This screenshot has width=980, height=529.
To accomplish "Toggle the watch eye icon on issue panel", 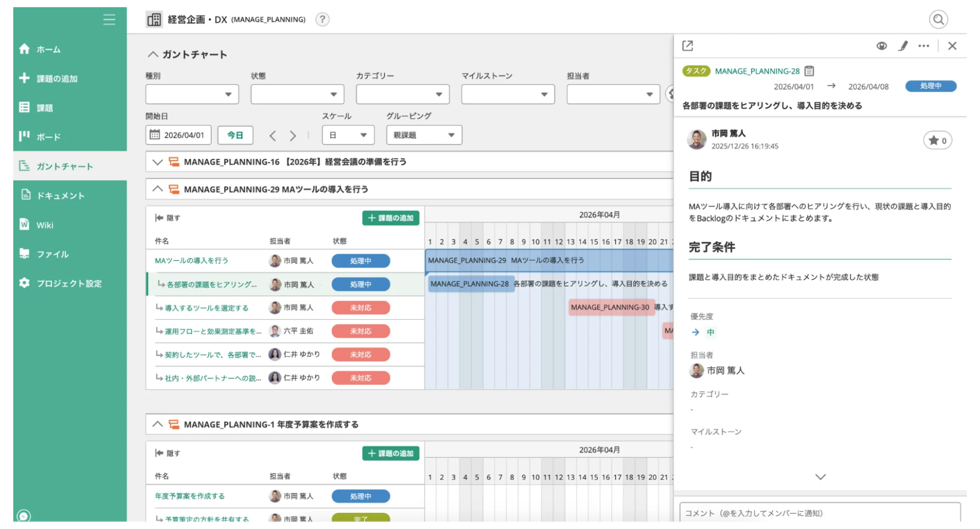I will [x=881, y=46].
